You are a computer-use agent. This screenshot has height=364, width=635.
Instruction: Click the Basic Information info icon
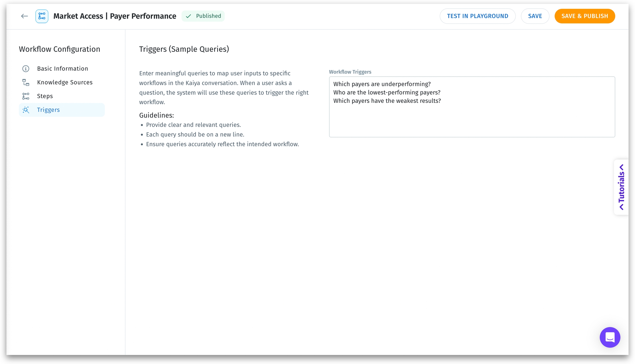(26, 69)
